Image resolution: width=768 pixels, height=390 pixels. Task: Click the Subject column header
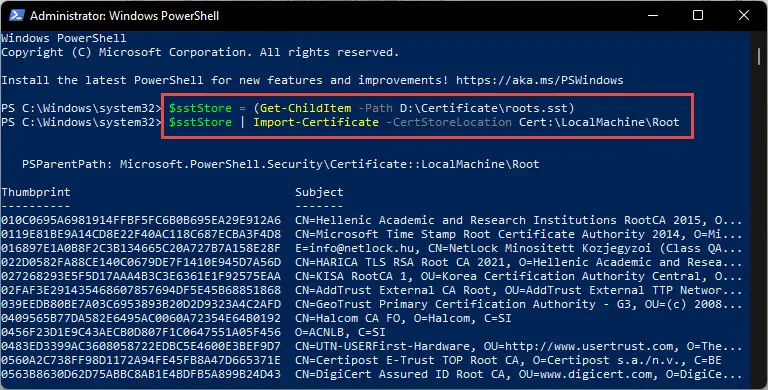click(319, 192)
